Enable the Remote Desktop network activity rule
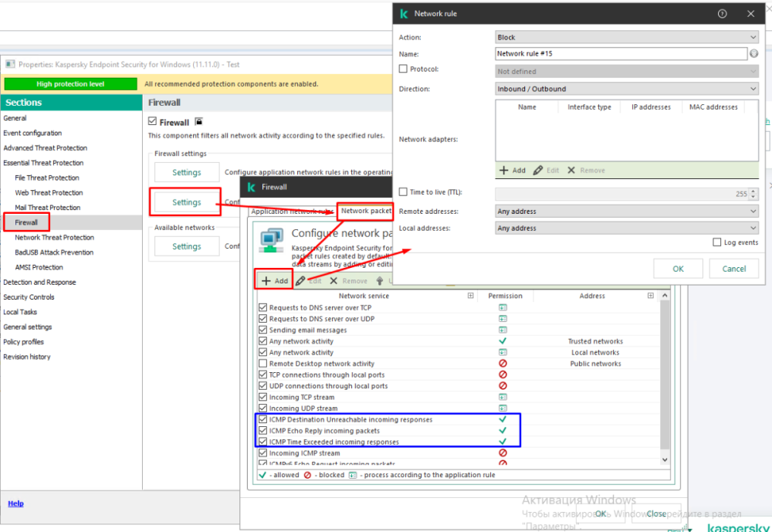 (x=262, y=364)
